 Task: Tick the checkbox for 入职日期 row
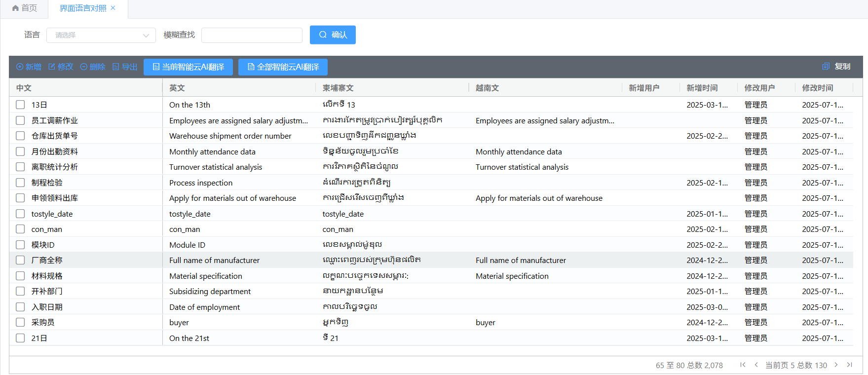point(20,307)
